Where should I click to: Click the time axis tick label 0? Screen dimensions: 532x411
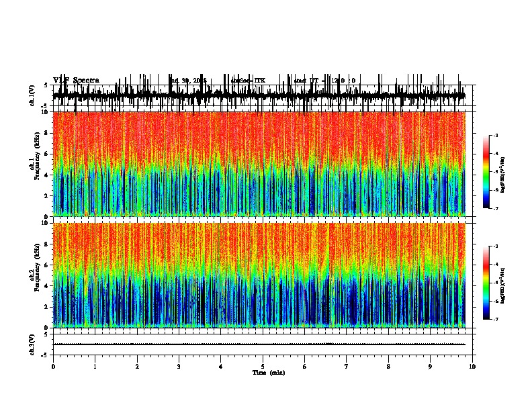[x=53, y=367]
